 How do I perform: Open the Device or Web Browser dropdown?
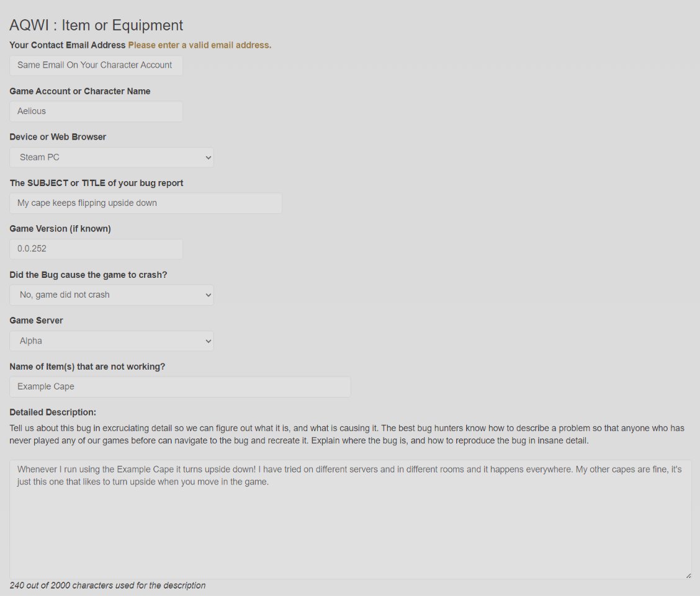click(x=112, y=157)
